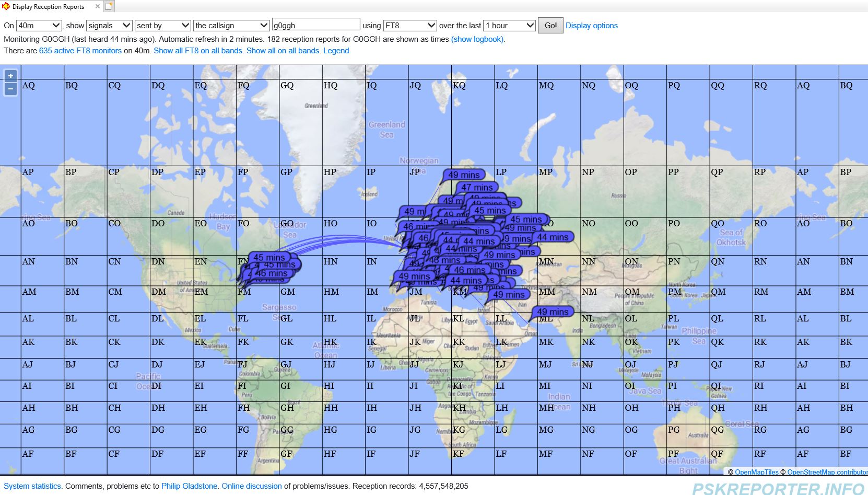The height and width of the screenshot is (495, 868).
Task: Click Show all on all bands link
Action: pyautogui.click(x=283, y=51)
